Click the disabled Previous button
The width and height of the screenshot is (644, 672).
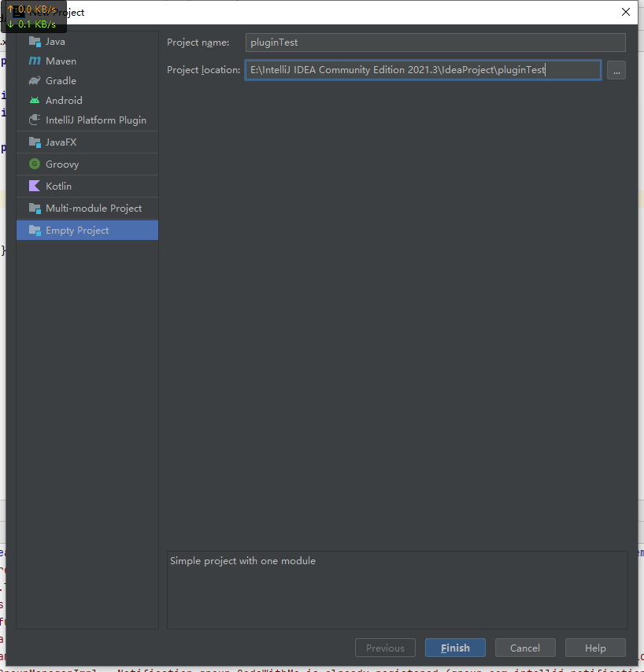385,648
